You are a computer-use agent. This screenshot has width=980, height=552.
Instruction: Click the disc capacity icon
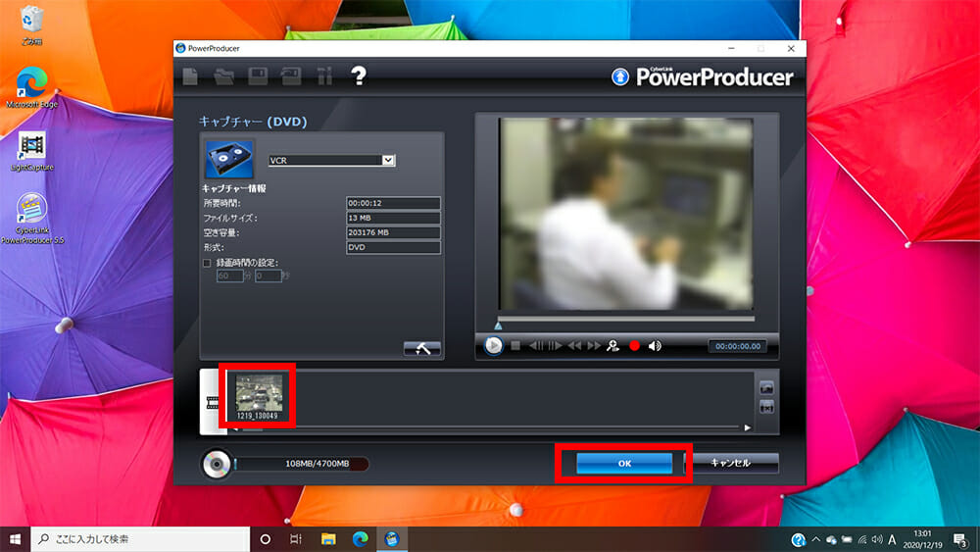217,465
